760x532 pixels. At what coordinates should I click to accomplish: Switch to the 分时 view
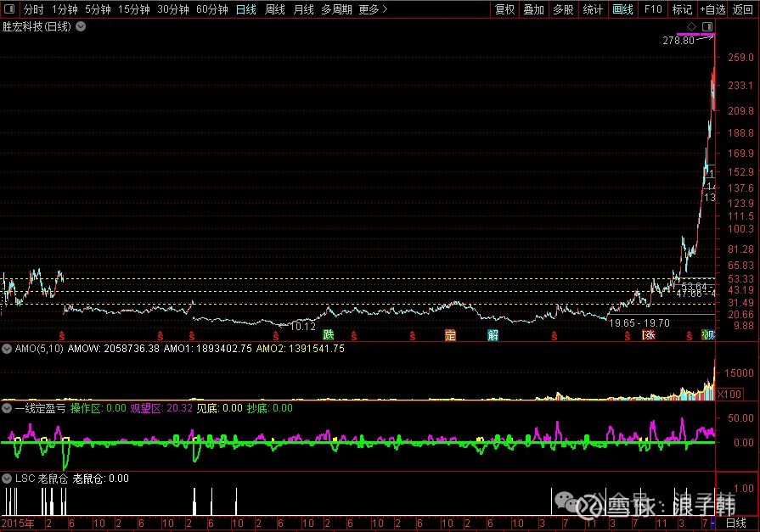point(33,9)
